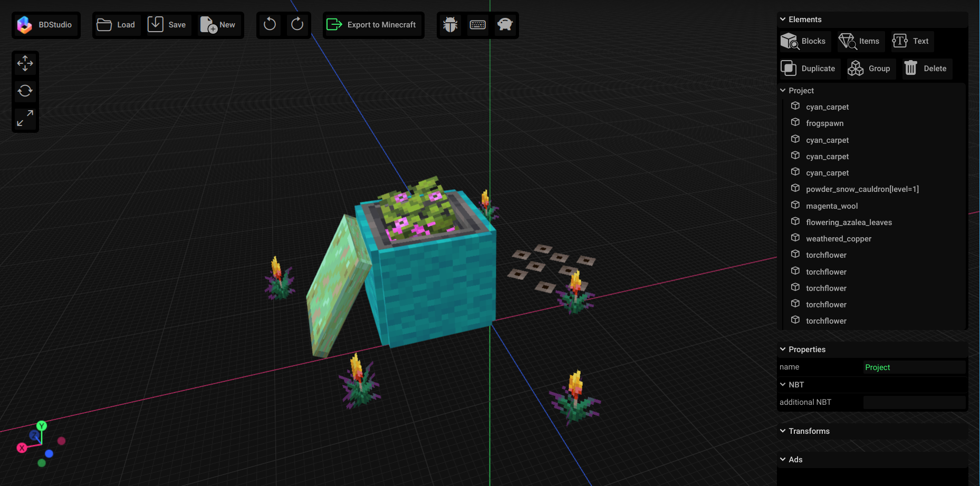The image size is (980, 486).
Task: Select the last torchflower element
Action: click(x=826, y=321)
